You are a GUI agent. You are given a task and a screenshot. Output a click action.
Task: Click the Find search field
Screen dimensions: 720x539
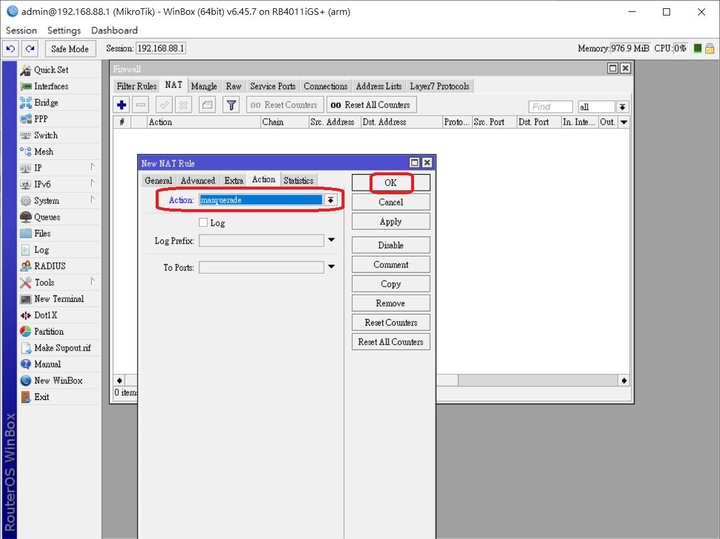click(x=551, y=107)
